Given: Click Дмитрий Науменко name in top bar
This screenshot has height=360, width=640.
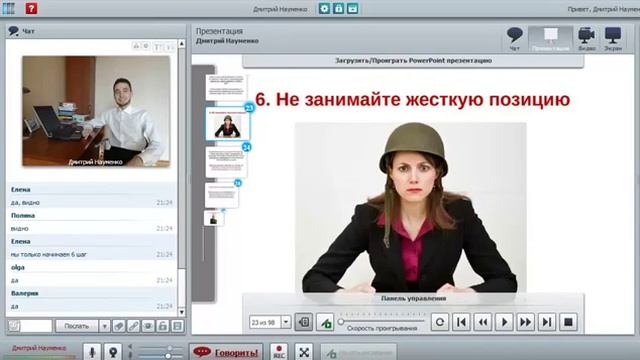Looking at the screenshot, I should [280, 9].
